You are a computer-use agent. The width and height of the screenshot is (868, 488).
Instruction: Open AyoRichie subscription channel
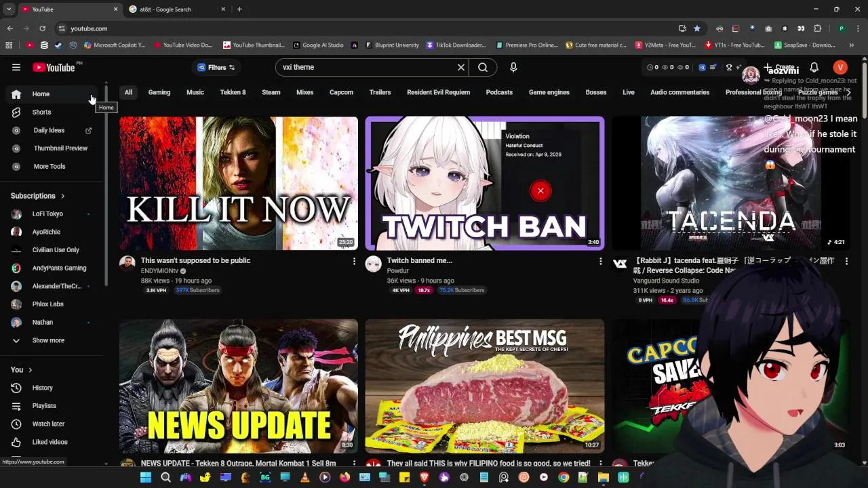pos(51,232)
